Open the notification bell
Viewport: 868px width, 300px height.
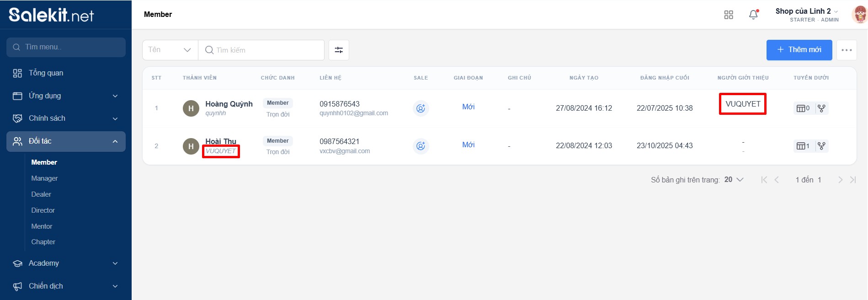coord(753,15)
